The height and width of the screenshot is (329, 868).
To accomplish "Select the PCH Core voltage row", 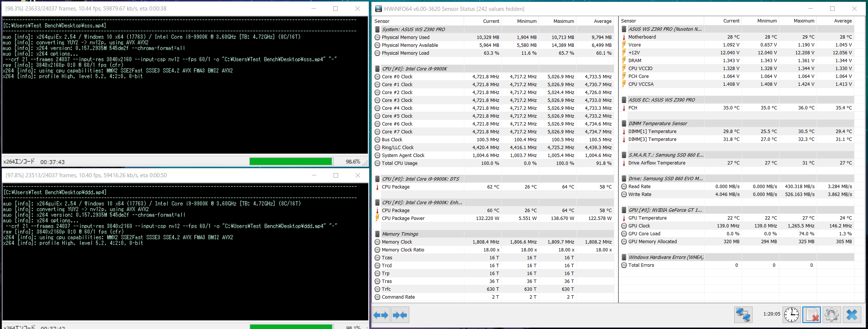I will click(x=737, y=76).
